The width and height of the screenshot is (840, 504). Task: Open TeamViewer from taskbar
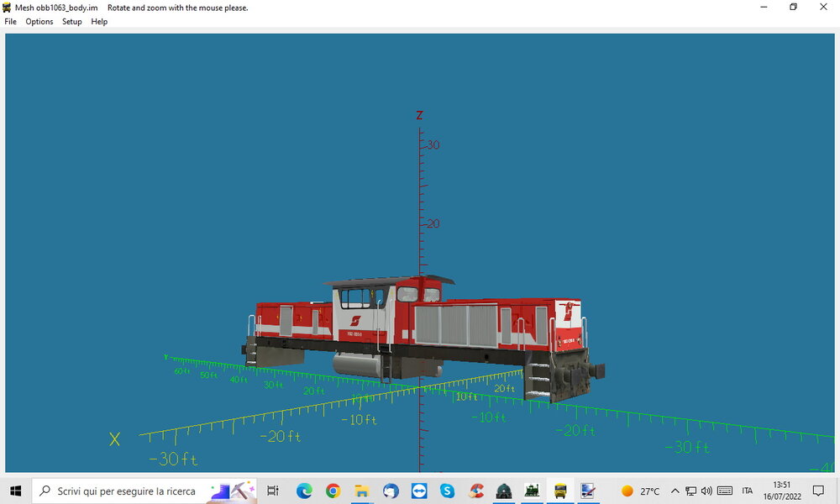[419, 491]
